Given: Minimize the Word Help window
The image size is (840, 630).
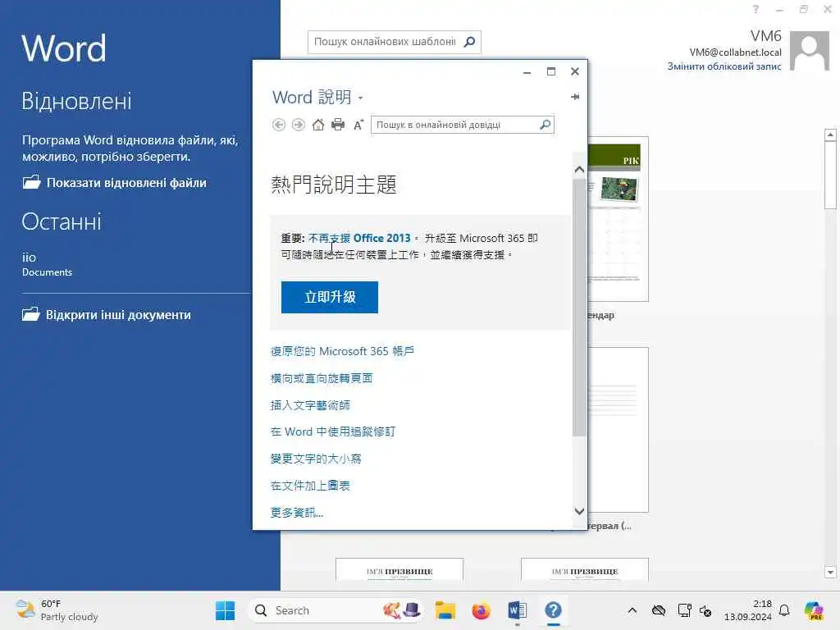Looking at the screenshot, I should [527, 71].
